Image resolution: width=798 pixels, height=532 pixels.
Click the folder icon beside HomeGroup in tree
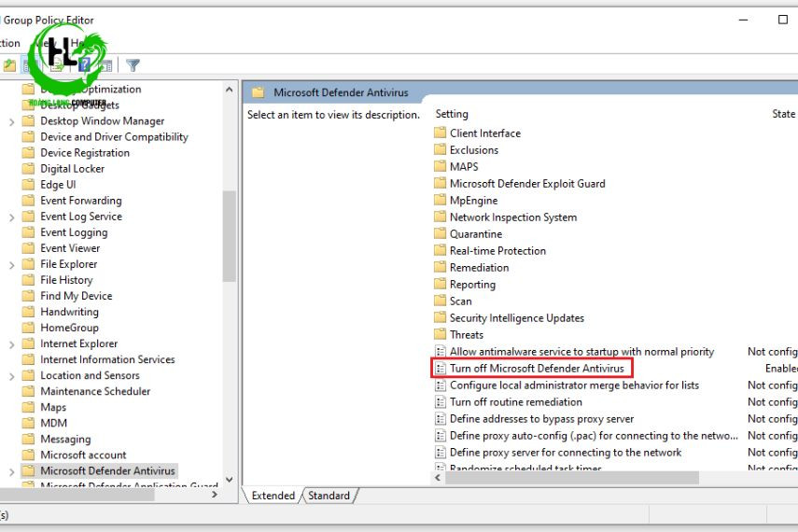(x=29, y=328)
